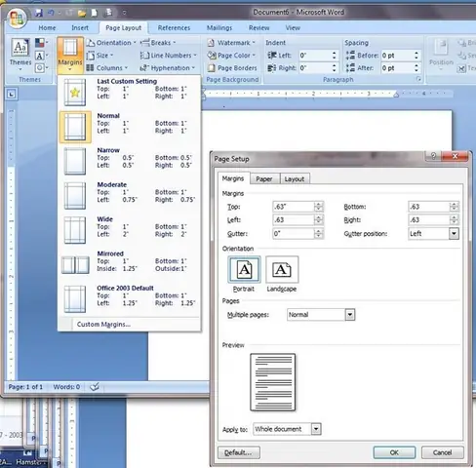Open the Page Color dropdown
The height and width of the screenshot is (468, 476).
tap(231, 56)
